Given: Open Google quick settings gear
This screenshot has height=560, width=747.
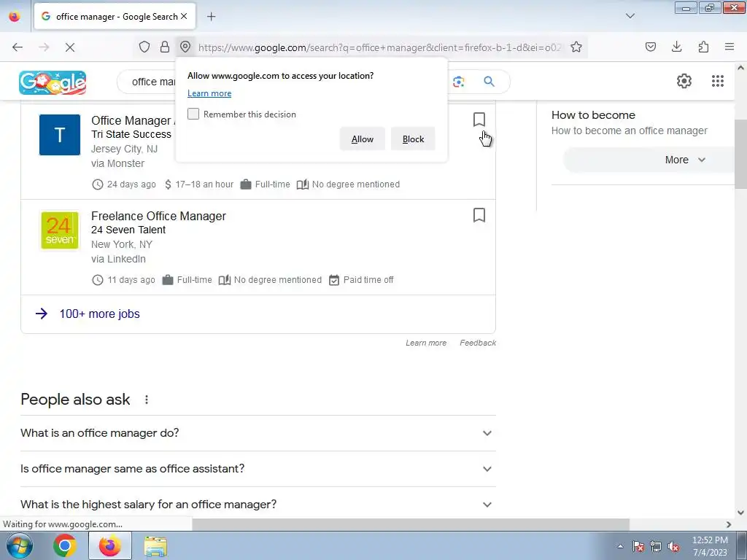Looking at the screenshot, I should pos(684,81).
